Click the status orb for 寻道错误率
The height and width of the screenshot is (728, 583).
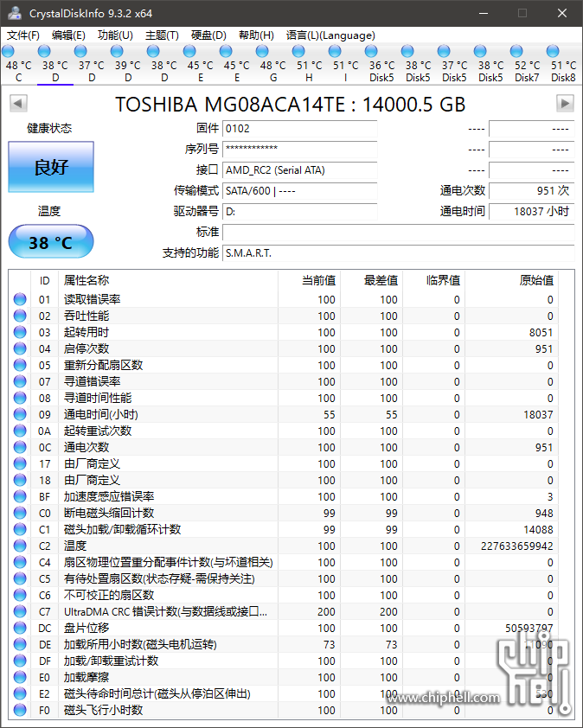click(20, 381)
